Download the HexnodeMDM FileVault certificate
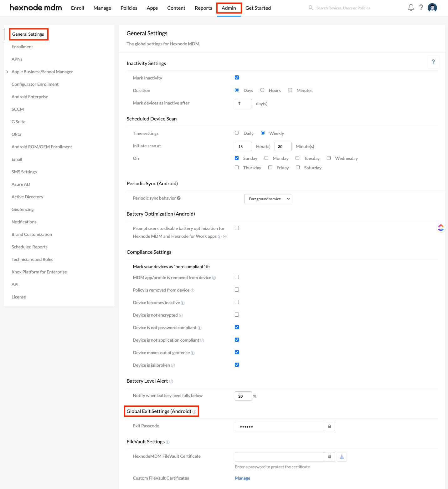Screen dimensions: 448x489 pos(342,457)
